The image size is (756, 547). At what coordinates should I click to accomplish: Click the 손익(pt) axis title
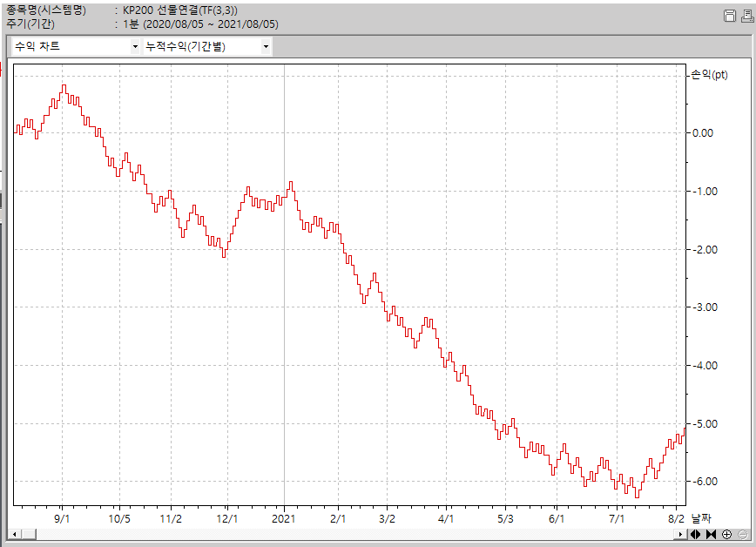(x=709, y=75)
